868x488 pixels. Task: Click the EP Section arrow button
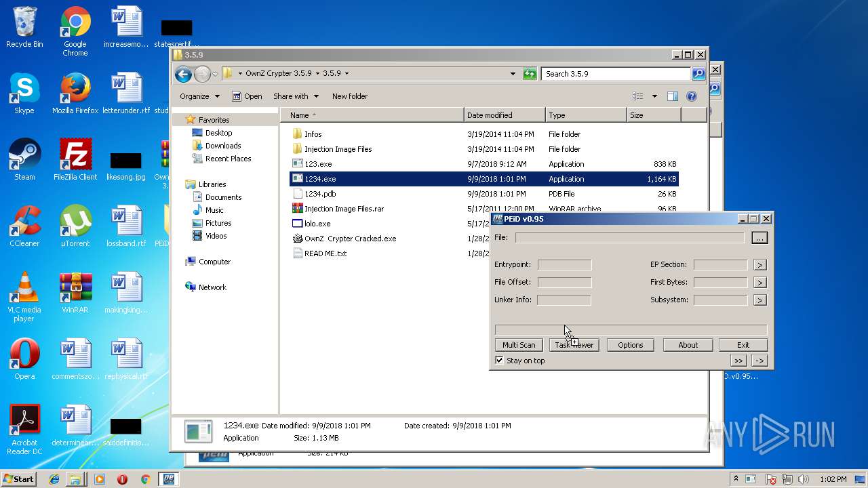pyautogui.click(x=759, y=265)
